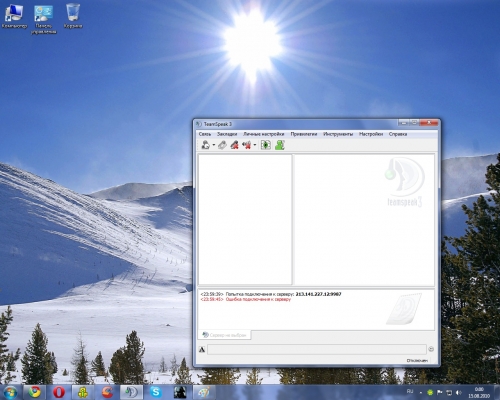This screenshot has width=500, height=400.
Task: Click the TeamSpeak 3 title bar icon
Action: point(199,124)
